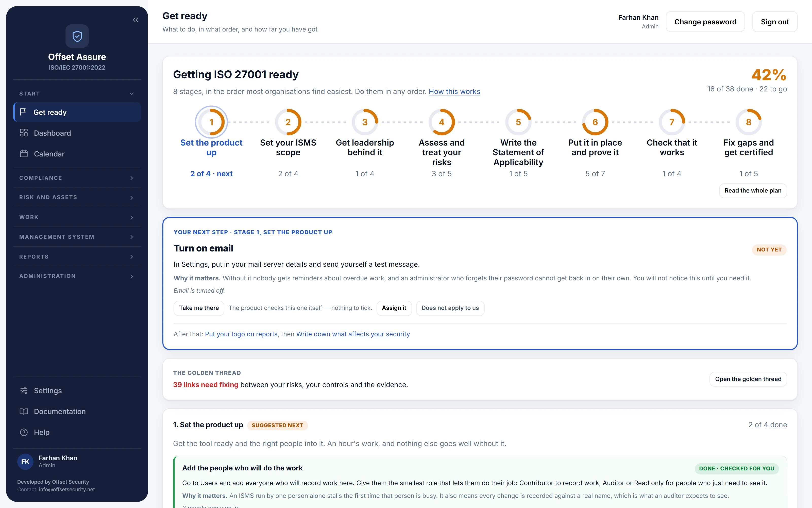Collapse the START section chevron
The image size is (812, 508).
(x=131, y=94)
